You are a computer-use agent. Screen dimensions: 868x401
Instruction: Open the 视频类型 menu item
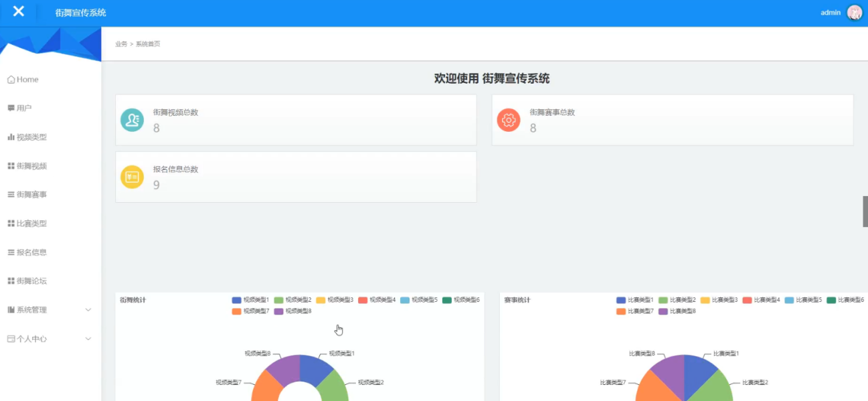[51, 137]
